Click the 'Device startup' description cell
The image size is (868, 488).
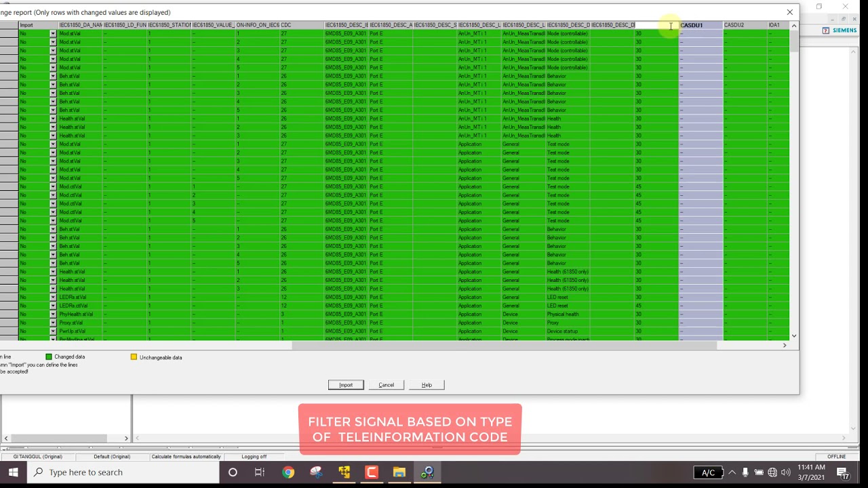(568, 331)
